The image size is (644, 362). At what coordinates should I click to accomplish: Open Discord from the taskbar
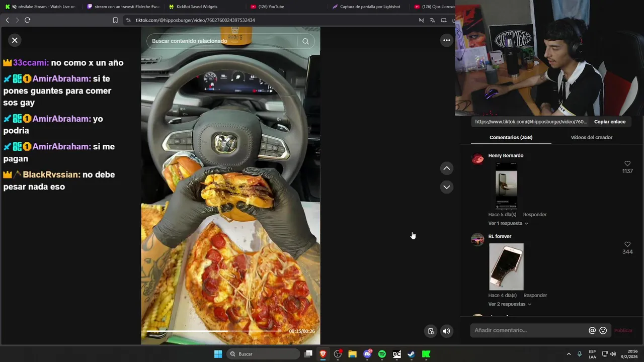367,354
